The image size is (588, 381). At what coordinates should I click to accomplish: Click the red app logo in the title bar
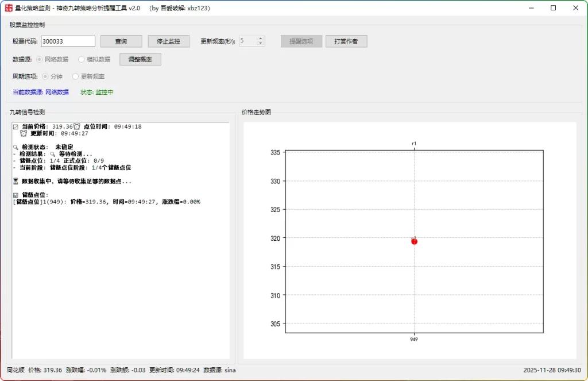point(10,8)
